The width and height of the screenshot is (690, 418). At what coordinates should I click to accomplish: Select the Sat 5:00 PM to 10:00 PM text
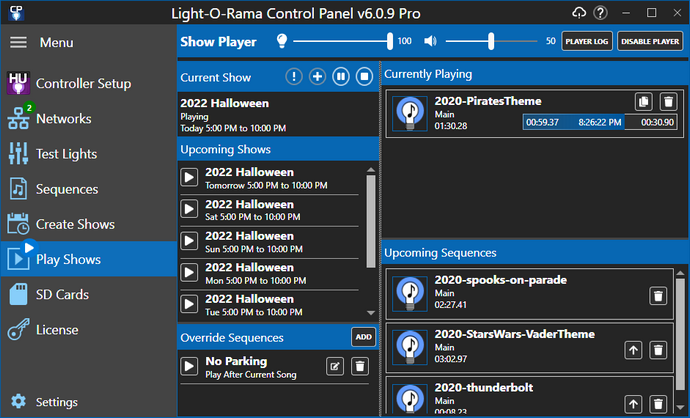pos(253,217)
